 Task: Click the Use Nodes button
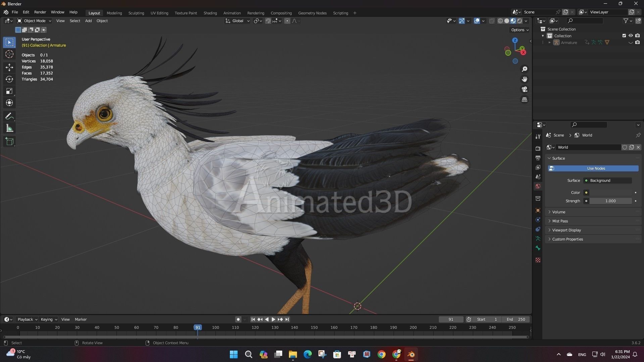593,168
